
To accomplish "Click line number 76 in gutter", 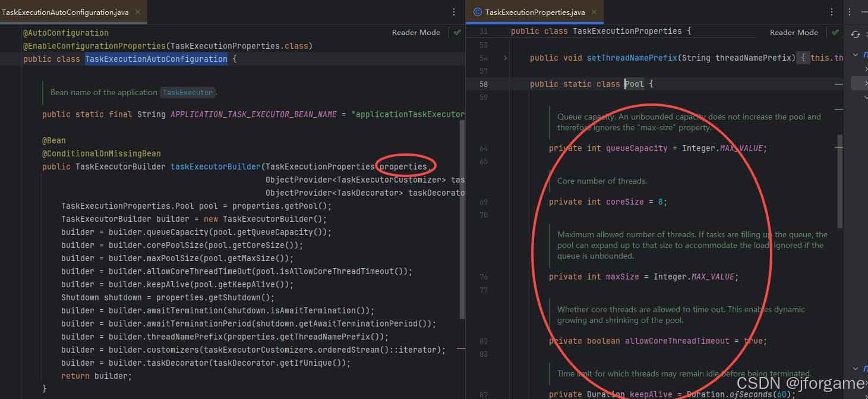I will [484, 277].
